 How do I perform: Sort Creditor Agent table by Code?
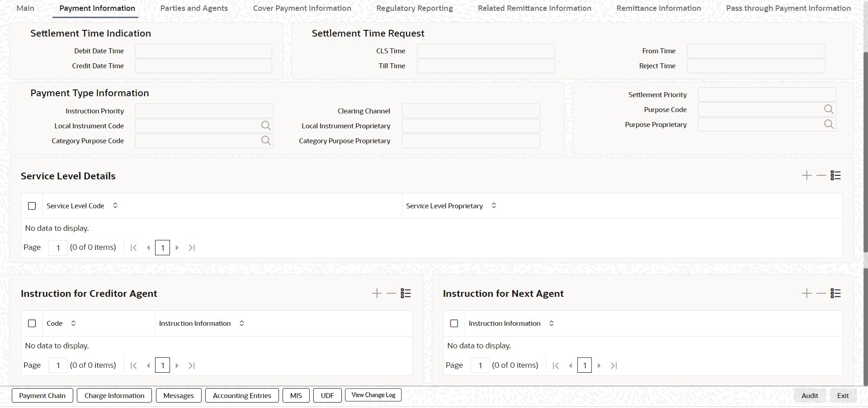point(73,323)
